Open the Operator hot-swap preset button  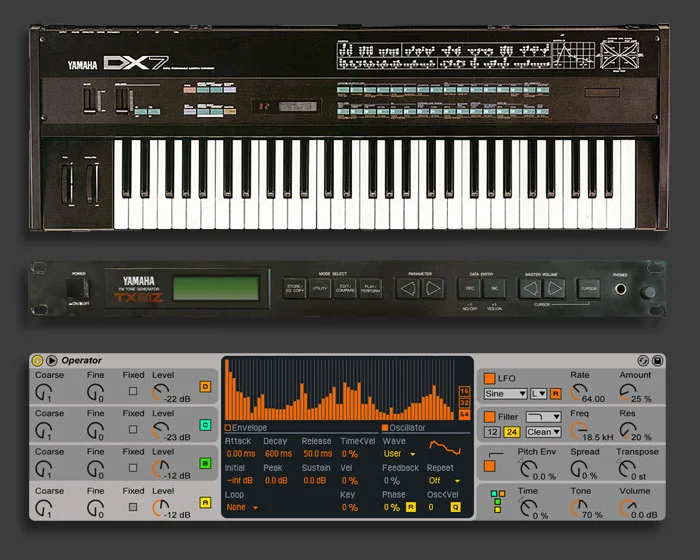click(x=643, y=360)
